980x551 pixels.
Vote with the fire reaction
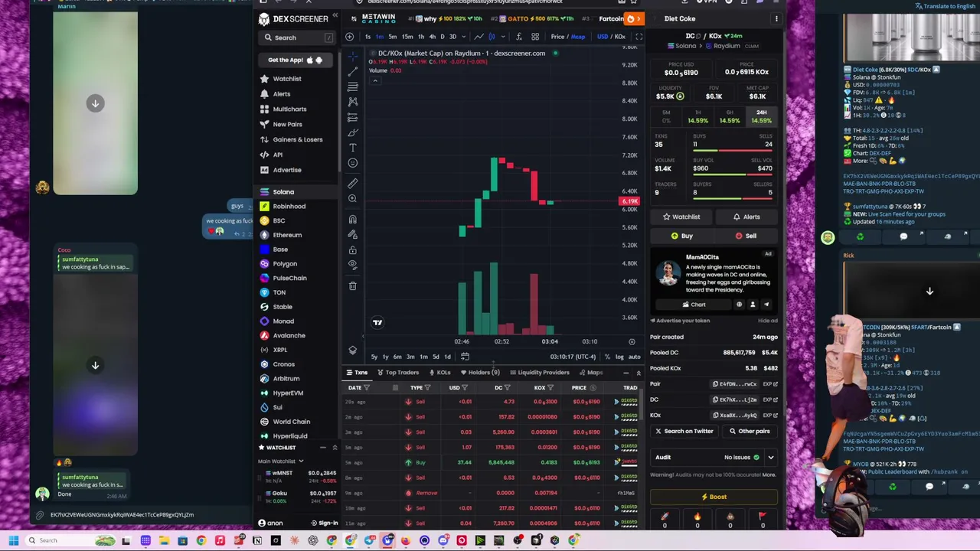pos(697,520)
